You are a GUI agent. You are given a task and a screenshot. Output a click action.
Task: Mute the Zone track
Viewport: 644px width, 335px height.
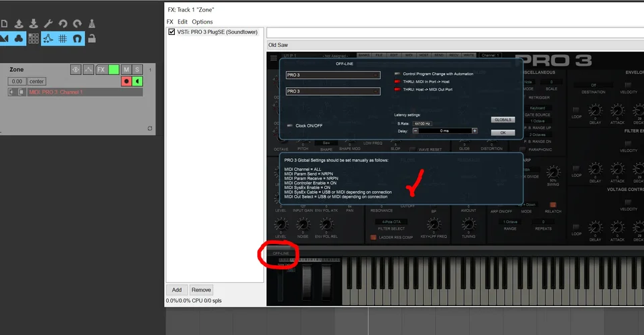(126, 70)
